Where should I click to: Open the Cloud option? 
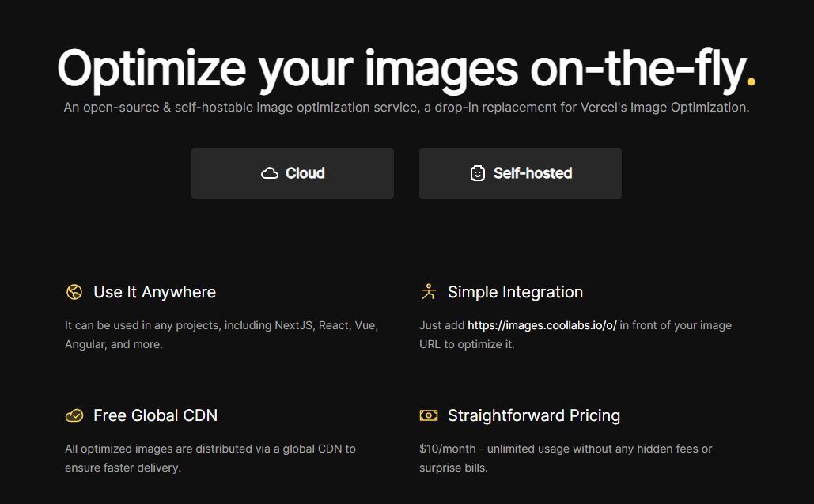293,172
